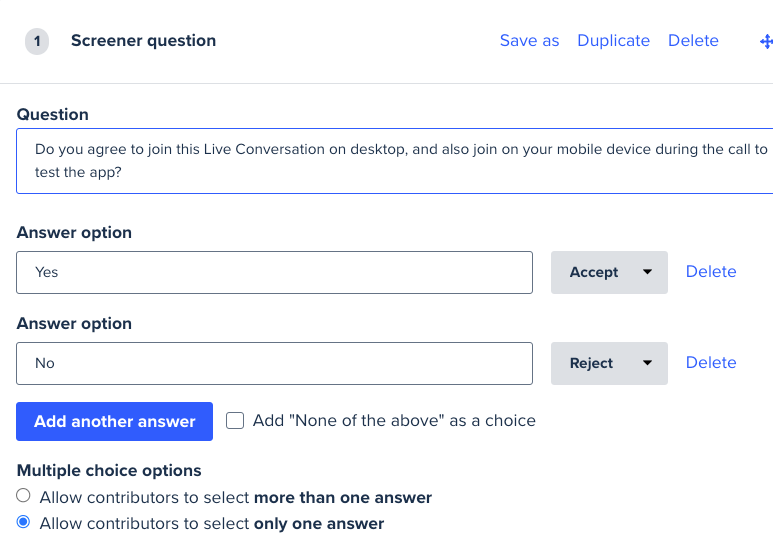This screenshot has height=544, width=773.
Task: Click the "Yes" answer option field
Action: coord(274,272)
